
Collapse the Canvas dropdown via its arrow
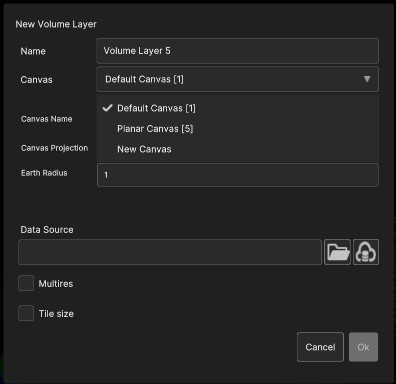[367, 79]
